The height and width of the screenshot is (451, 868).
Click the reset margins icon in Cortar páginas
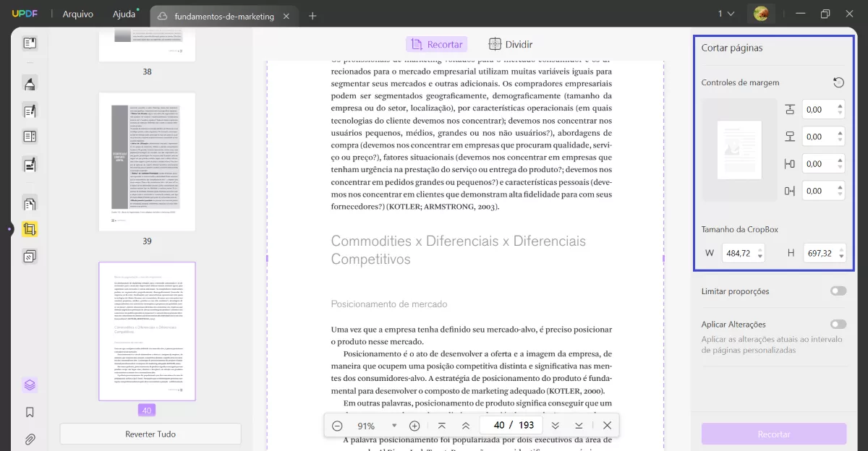pos(838,82)
